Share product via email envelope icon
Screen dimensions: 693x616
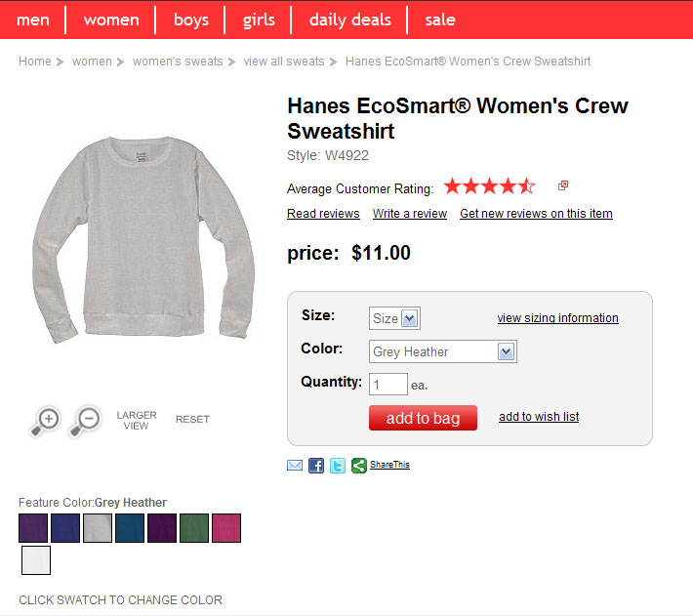tap(295, 466)
